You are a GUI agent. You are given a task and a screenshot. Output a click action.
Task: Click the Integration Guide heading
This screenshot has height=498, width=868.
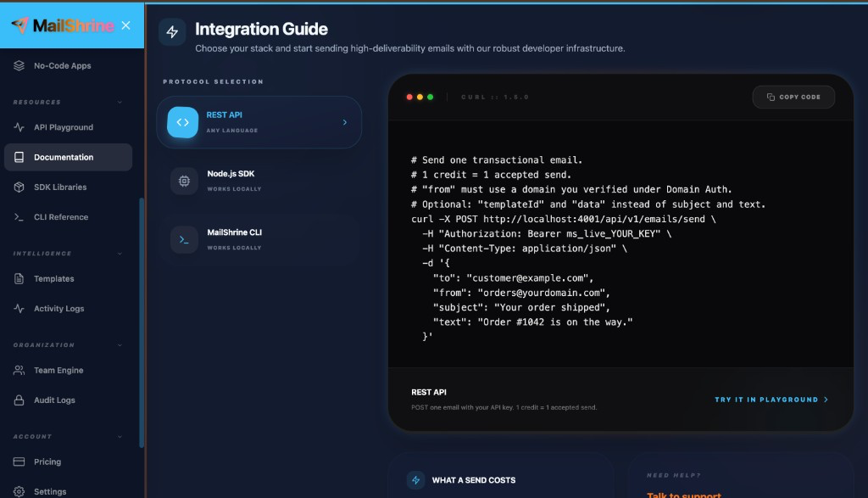(x=261, y=29)
